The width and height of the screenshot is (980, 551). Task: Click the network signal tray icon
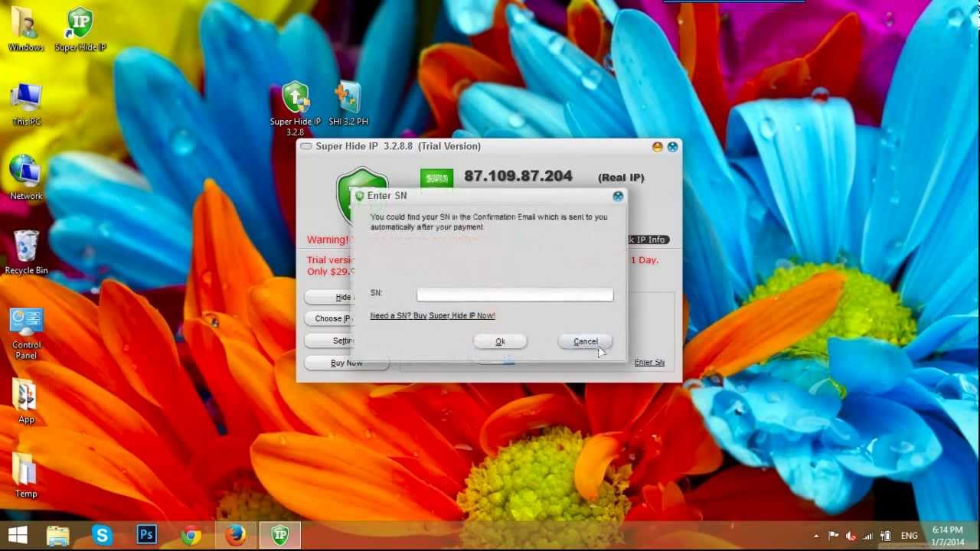pyautogui.click(x=868, y=536)
